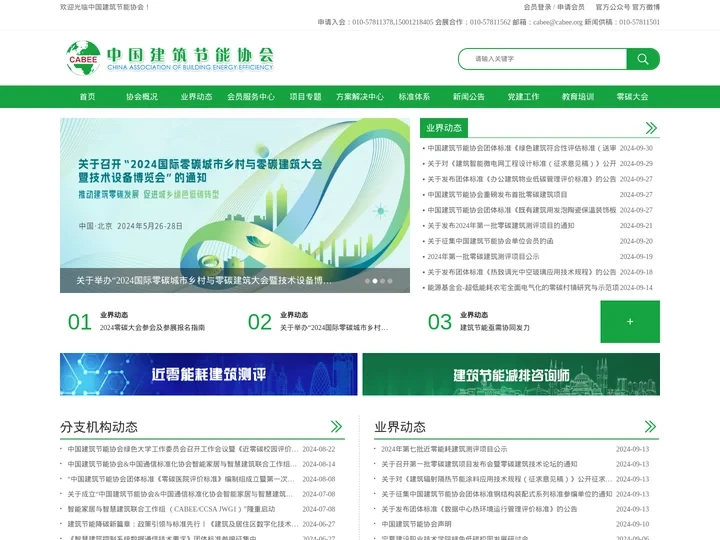Open 绿色大学工作委员会召开工作会议 article
720x540 pixels.
[183, 449]
